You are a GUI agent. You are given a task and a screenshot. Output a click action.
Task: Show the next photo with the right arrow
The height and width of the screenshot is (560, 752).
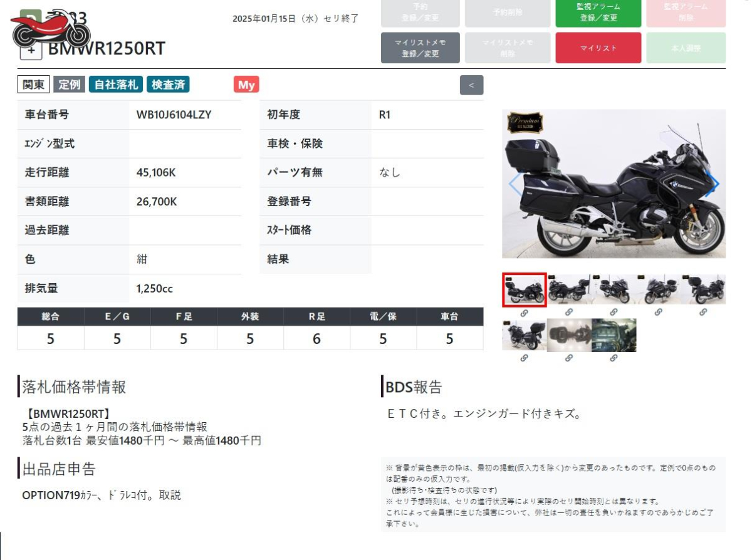tap(712, 184)
